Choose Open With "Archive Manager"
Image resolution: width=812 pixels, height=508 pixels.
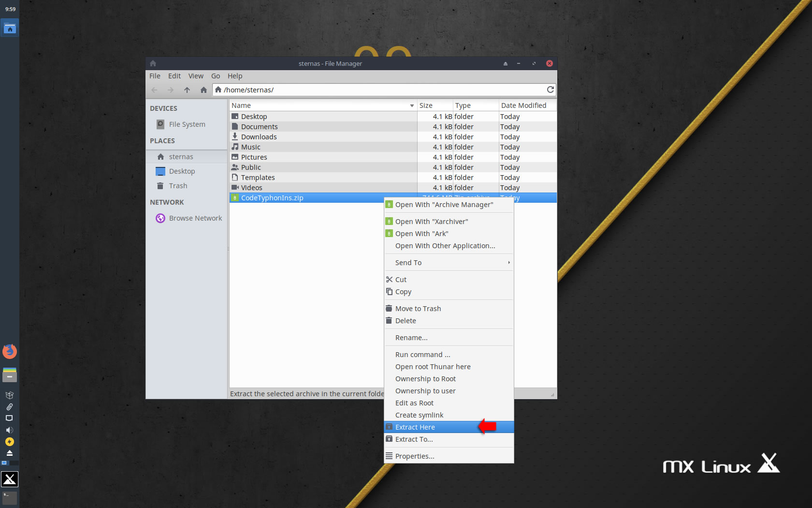pyautogui.click(x=449, y=205)
